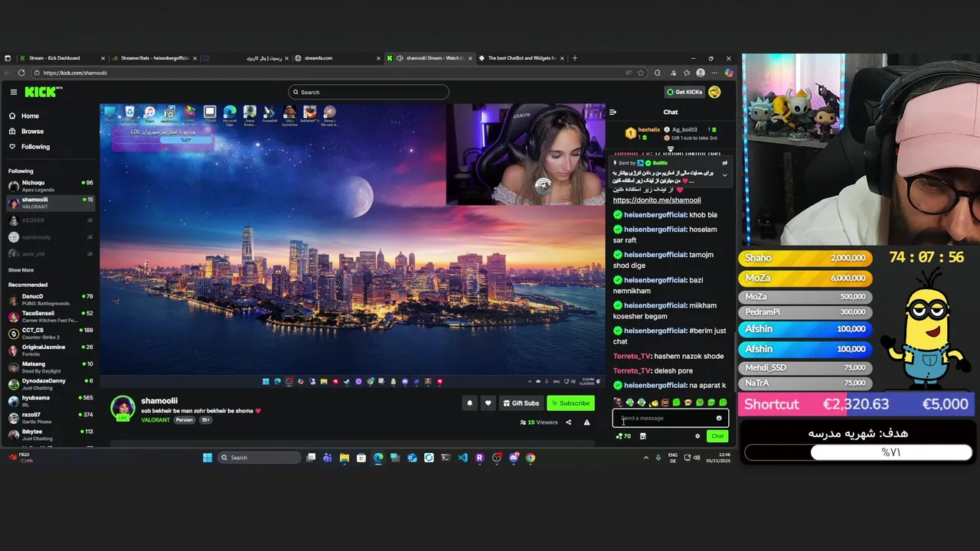Click the green Chat send button
Viewport: 980px width, 551px height.
pyautogui.click(x=717, y=436)
